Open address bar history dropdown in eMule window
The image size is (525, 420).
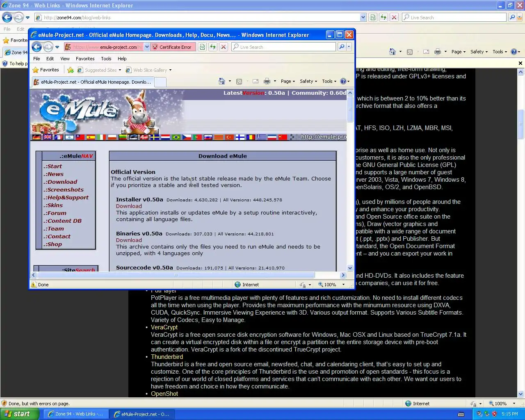click(147, 47)
